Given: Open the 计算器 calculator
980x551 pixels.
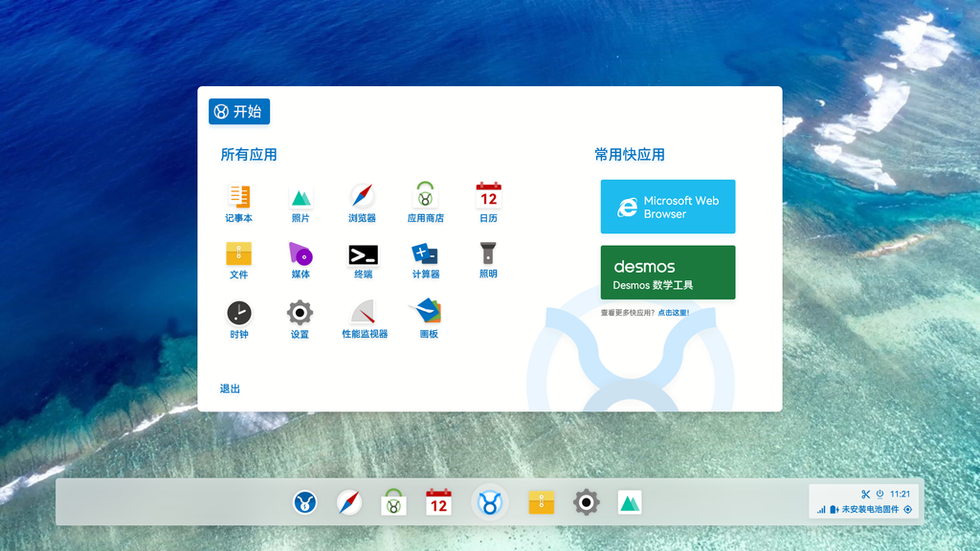Looking at the screenshot, I should click(424, 256).
